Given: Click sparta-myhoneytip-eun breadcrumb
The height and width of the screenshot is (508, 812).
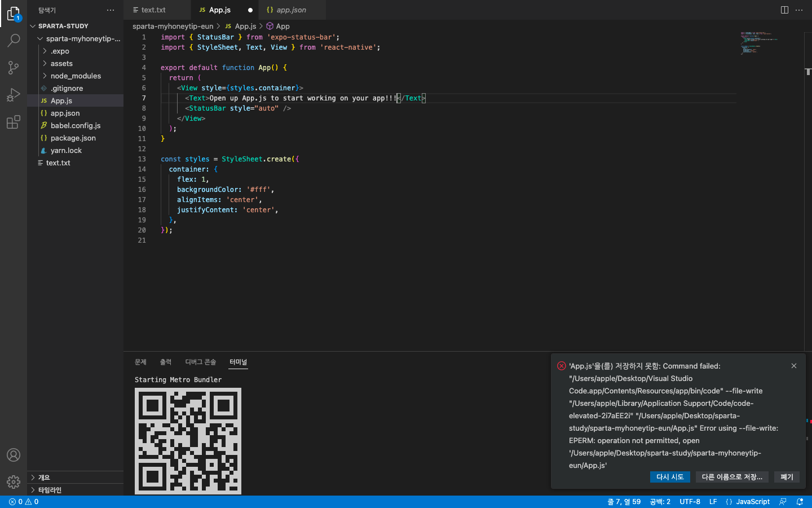Looking at the screenshot, I should (173, 26).
